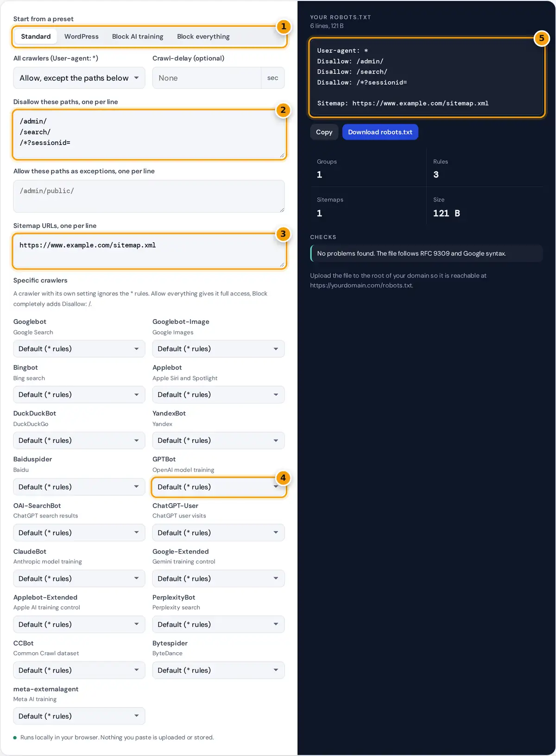Click the 'sec' unit label
The image size is (556, 756).
point(273,78)
